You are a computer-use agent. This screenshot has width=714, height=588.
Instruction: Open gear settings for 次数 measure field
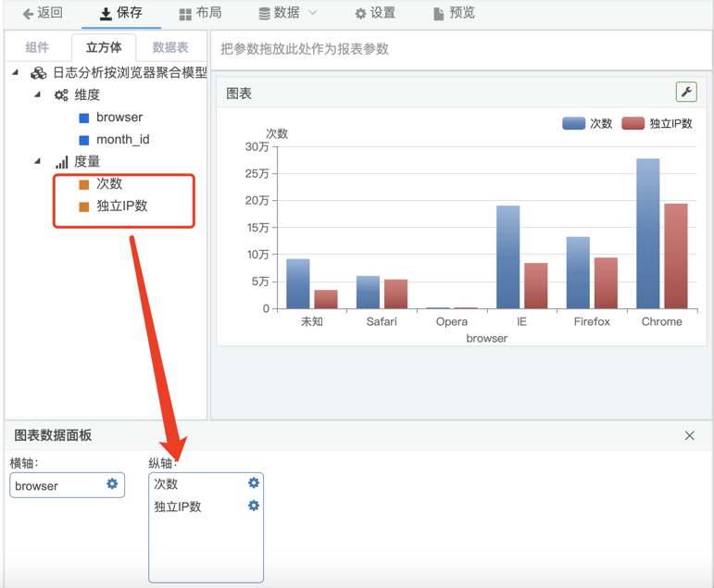tap(254, 483)
